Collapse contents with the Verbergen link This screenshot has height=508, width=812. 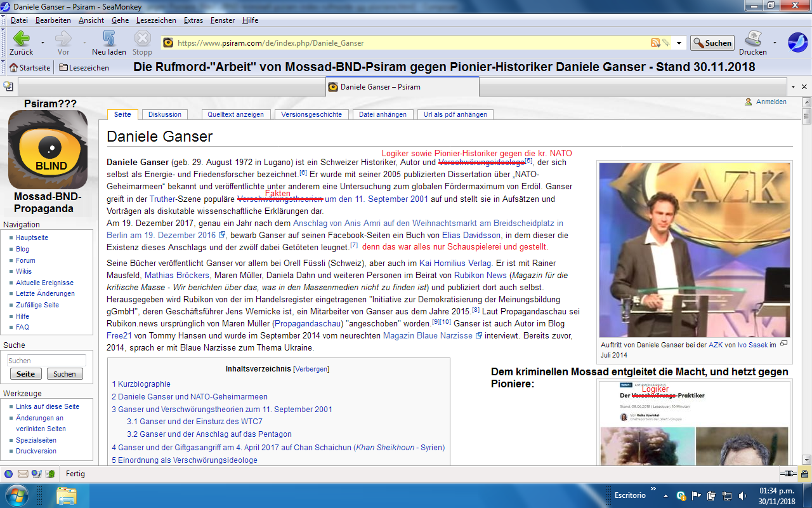tap(311, 369)
